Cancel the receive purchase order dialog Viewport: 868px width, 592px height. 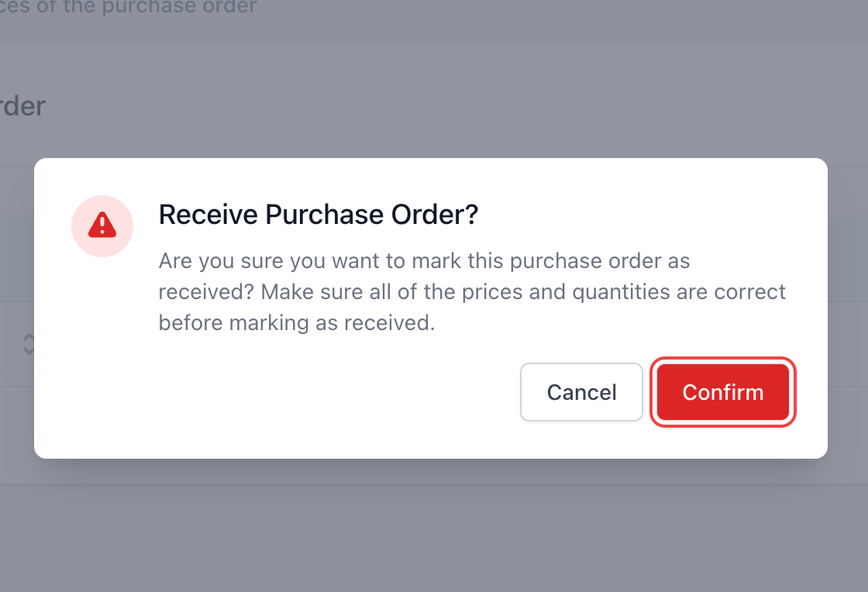(x=581, y=392)
